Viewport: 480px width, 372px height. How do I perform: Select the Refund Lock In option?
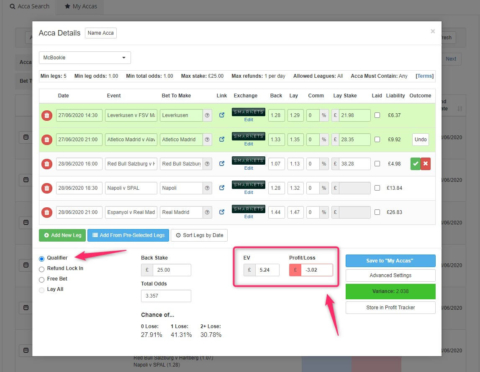pos(42,269)
